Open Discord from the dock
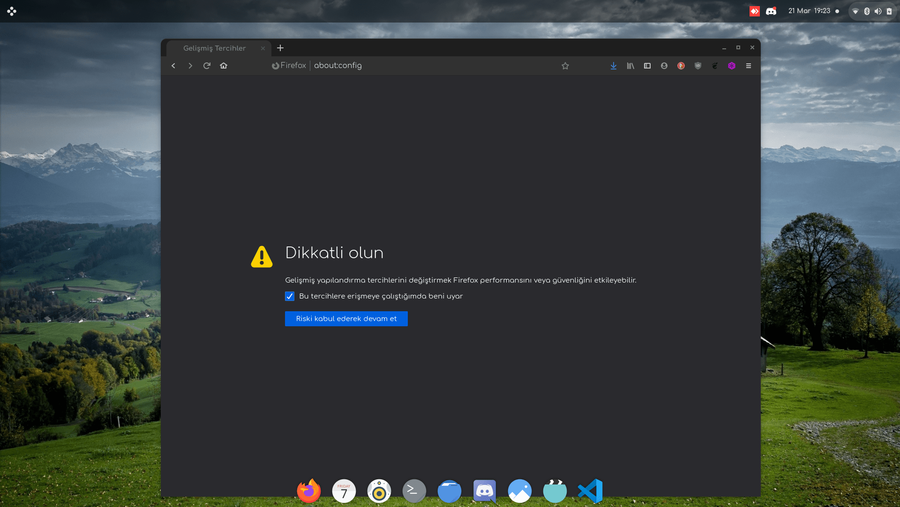The image size is (900, 507). pos(484,491)
